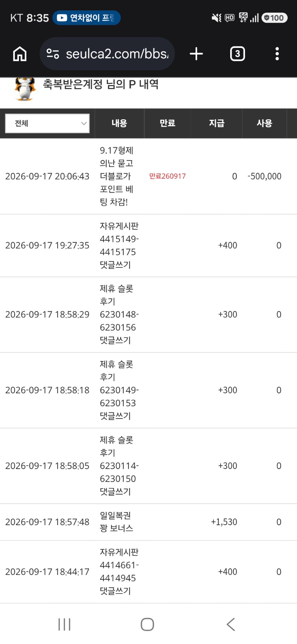Viewport: 297px width, 644px height.
Task: Tap the Android home navigation button
Action: tap(147, 624)
